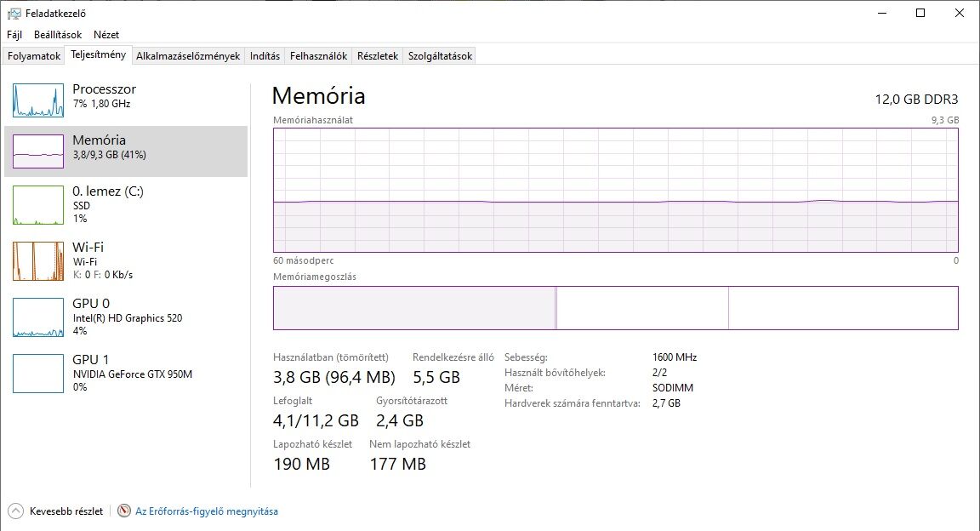Switch to the Alkalmazáselőzmények tab

point(188,55)
